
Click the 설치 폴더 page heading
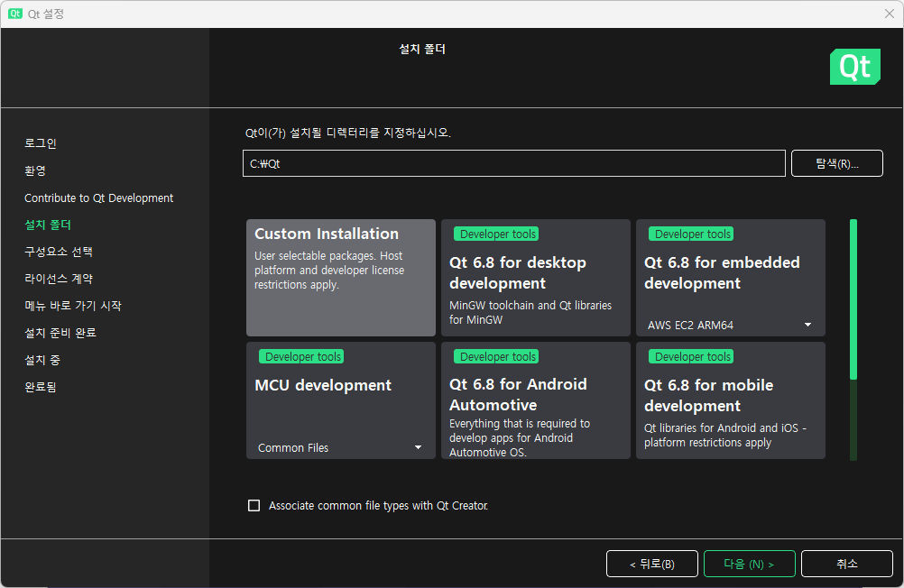422,50
